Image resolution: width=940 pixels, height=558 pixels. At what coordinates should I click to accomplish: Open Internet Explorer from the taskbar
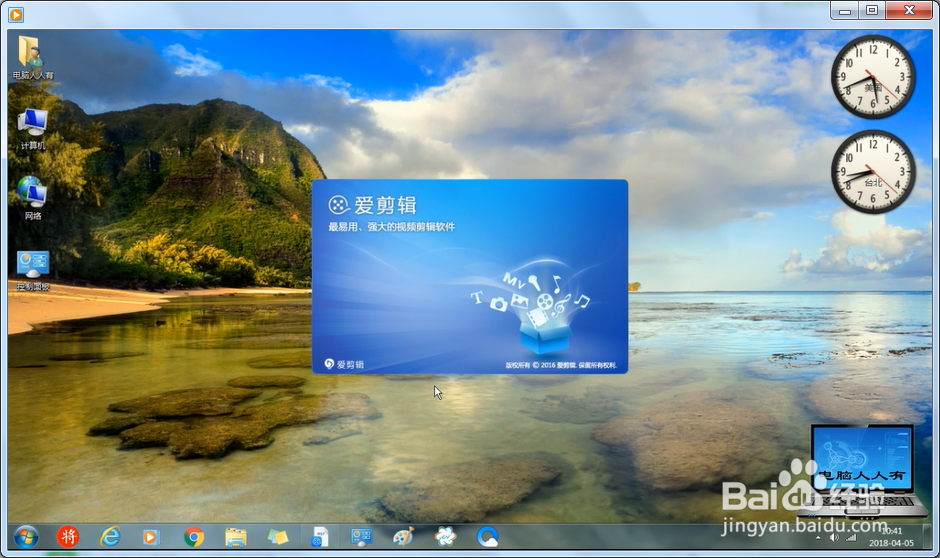(x=110, y=536)
